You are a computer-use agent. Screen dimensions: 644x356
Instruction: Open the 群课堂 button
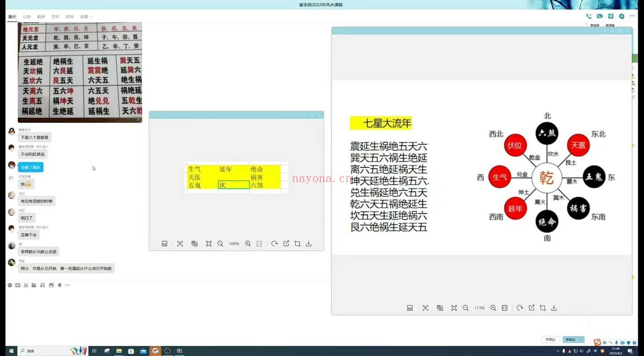[x=610, y=26]
